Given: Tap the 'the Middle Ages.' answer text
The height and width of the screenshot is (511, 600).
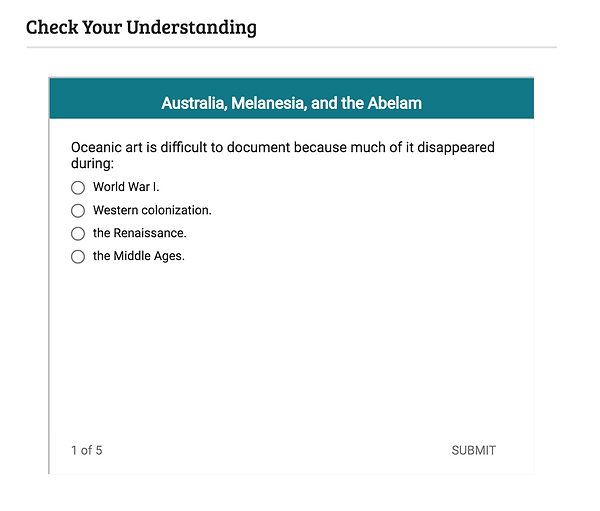Looking at the screenshot, I should [138, 256].
